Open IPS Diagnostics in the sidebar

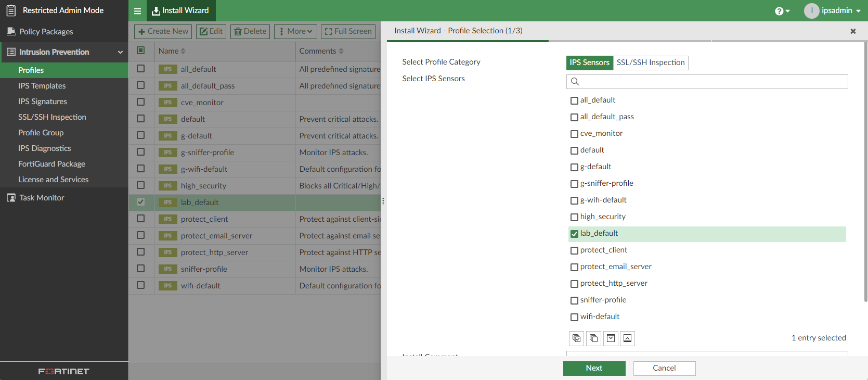[x=64, y=148]
